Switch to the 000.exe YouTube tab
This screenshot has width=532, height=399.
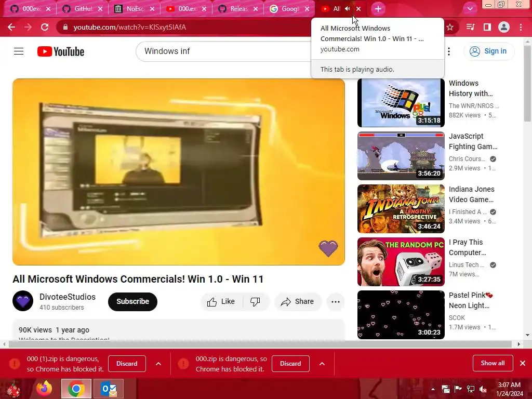point(186,9)
